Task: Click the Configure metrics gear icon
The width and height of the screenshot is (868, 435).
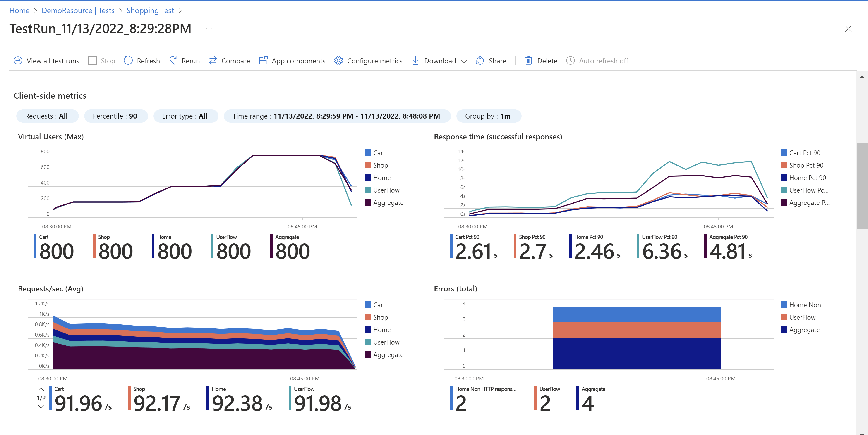Action: pos(338,61)
